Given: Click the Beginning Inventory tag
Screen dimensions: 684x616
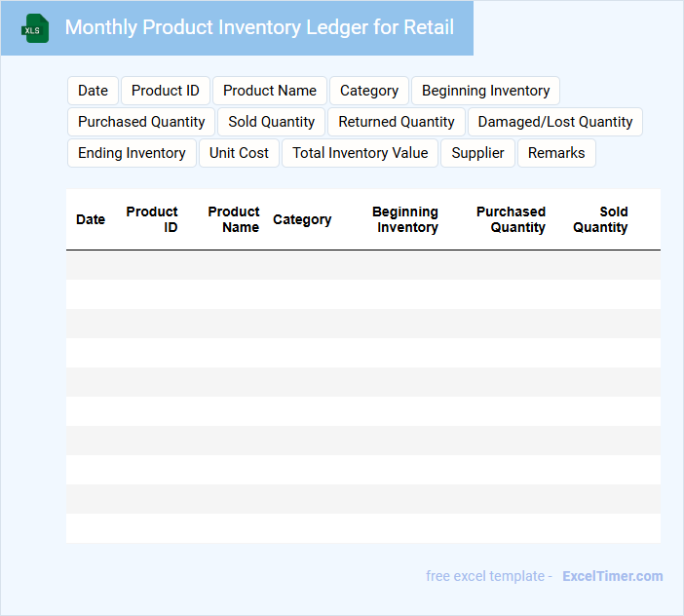Looking at the screenshot, I should pyautogui.click(x=485, y=91).
